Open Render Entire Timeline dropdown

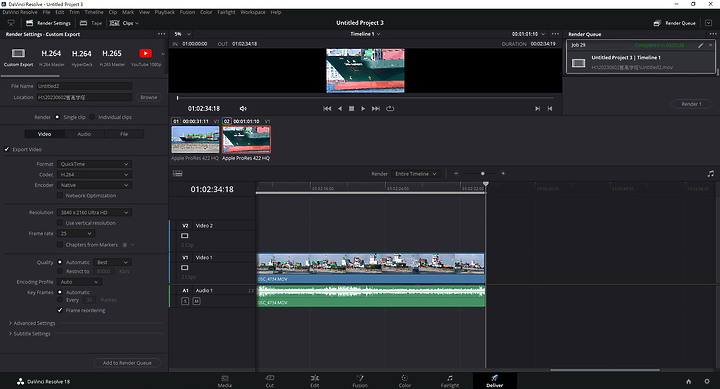click(x=416, y=174)
